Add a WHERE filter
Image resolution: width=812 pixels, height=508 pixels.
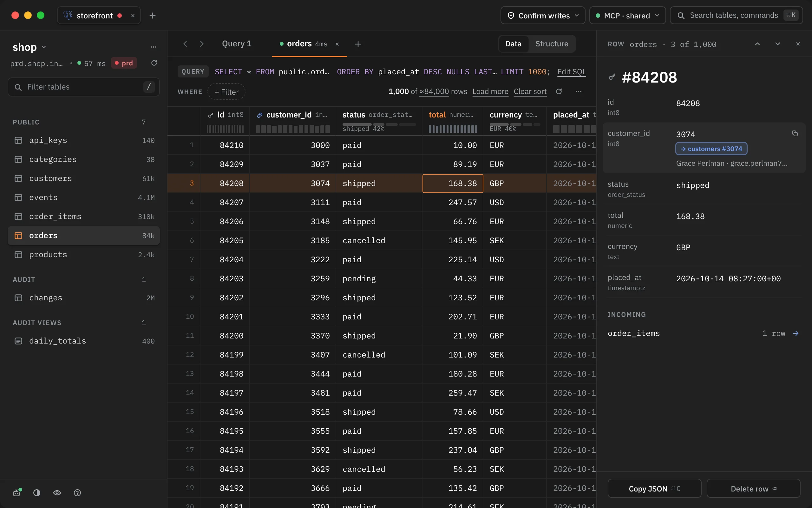(226, 92)
